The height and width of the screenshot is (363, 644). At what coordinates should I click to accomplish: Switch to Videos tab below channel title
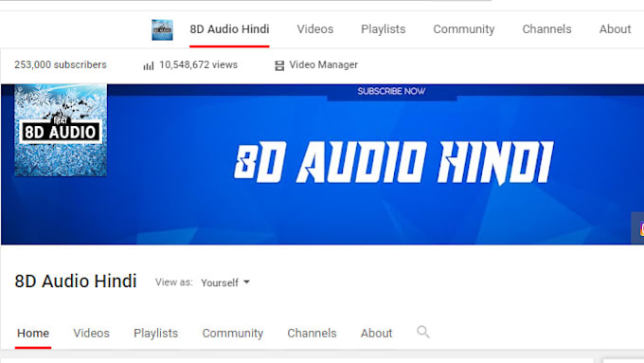[91, 333]
